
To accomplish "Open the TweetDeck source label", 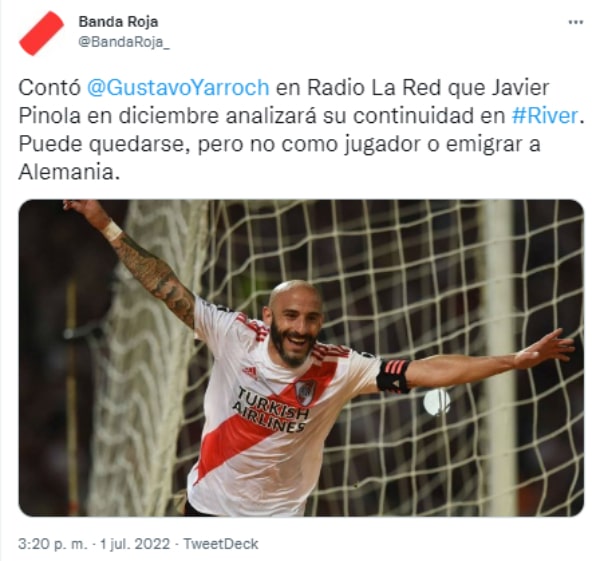I will [x=221, y=544].
